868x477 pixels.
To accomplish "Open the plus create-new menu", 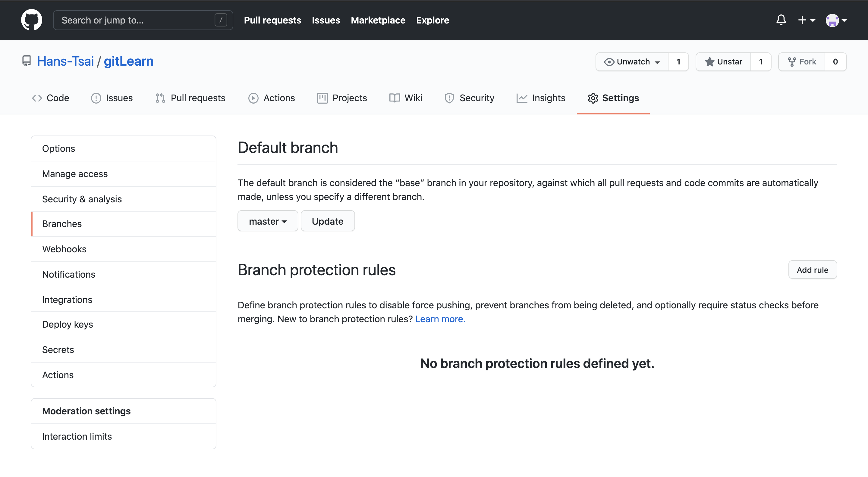I will coord(806,20).
